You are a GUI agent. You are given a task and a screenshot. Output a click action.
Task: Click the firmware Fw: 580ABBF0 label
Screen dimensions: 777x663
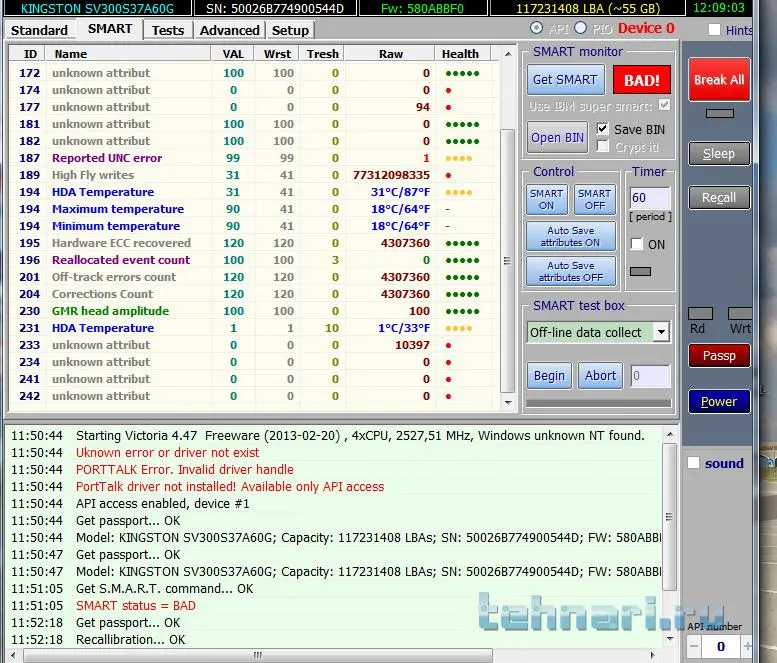[x=422, y=8]
